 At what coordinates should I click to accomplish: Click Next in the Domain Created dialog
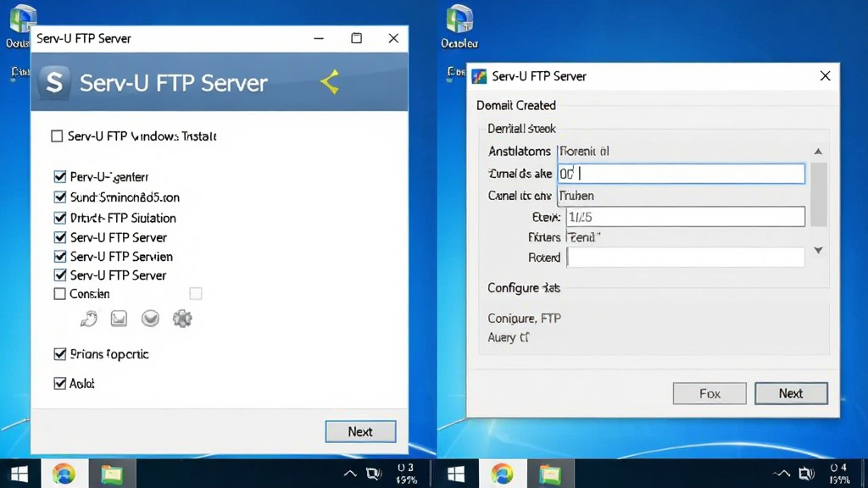click(x=791, y=393)
